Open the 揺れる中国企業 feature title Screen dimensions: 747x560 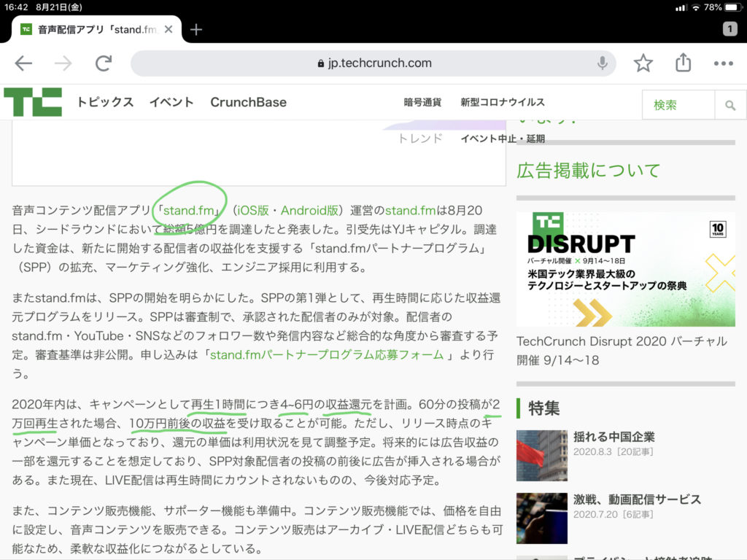pyautogui.click(x=614, y=437)
